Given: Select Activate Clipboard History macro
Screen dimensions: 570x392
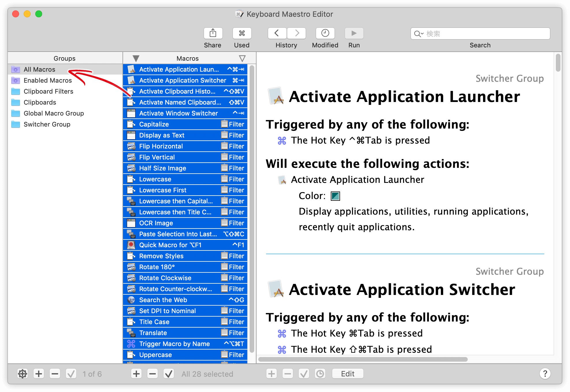Looking at the screenshot, I should [185, 91].
